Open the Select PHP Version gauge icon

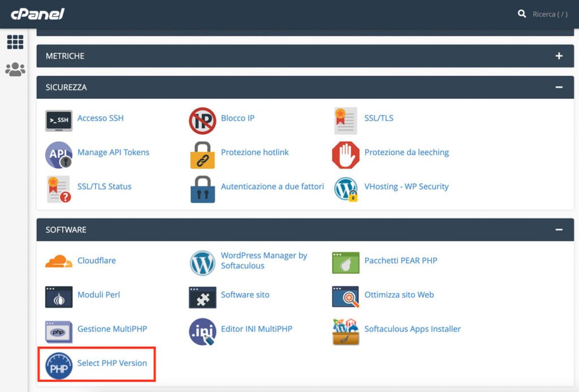[59, 366]
